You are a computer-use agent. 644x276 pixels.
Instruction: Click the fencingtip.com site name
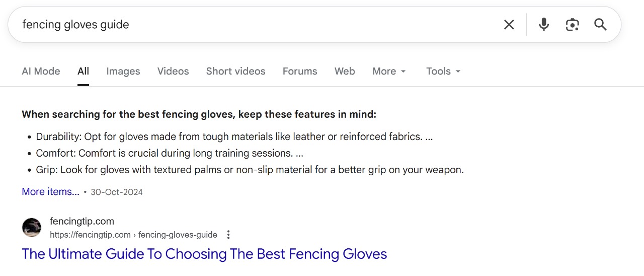coord(82,221)
